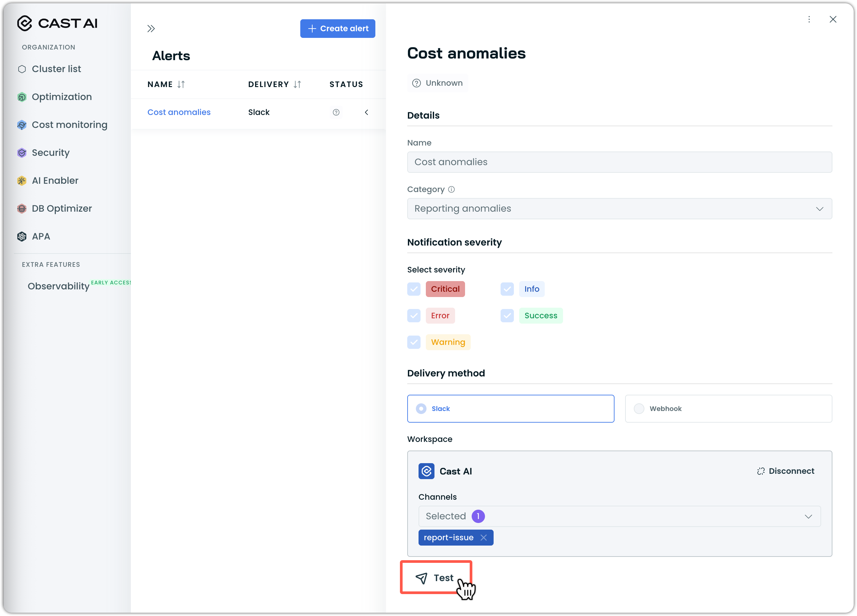Open the three-dot options menu

coord(809,19)
